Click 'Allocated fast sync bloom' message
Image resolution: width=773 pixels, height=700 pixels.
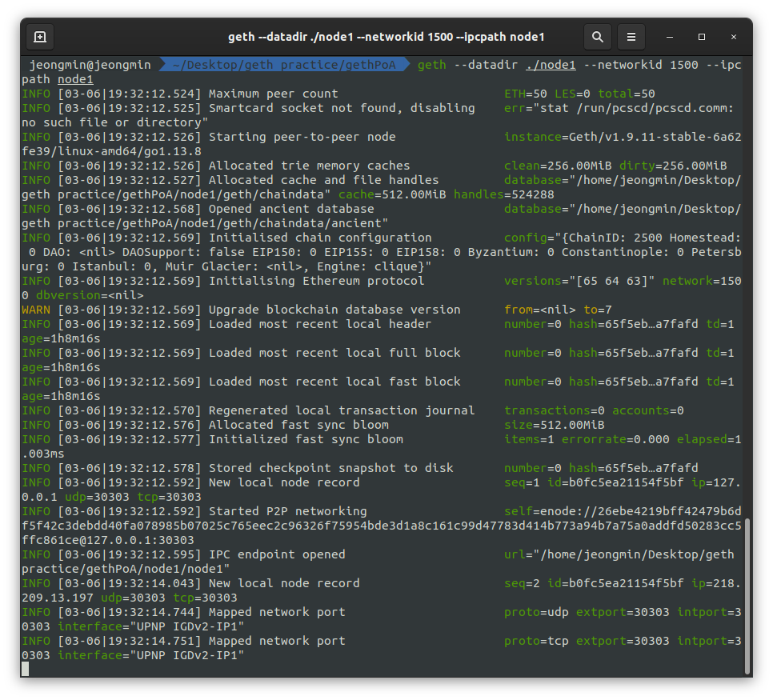click(x=298, y=425)
